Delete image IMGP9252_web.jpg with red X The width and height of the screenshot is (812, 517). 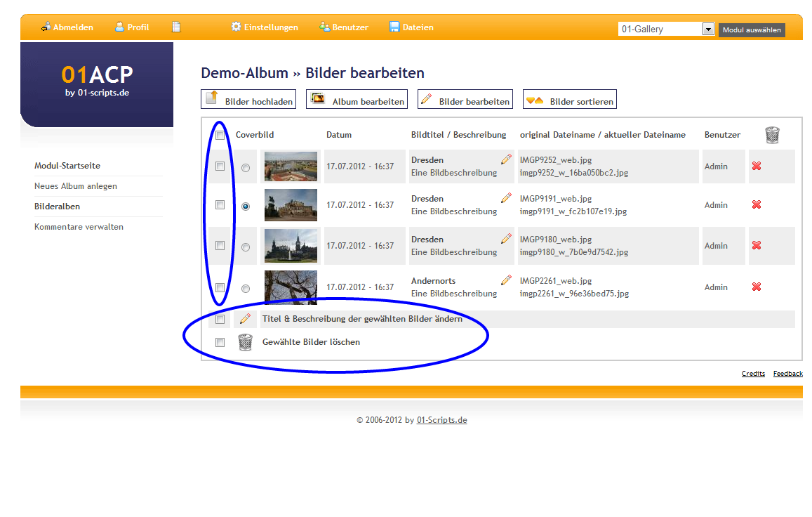(757, 166)
